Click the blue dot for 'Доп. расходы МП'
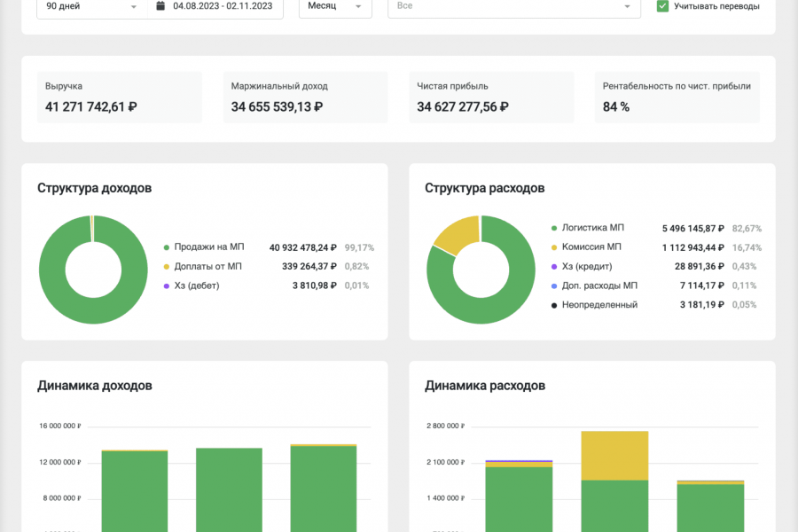 (x=553, y=286)
